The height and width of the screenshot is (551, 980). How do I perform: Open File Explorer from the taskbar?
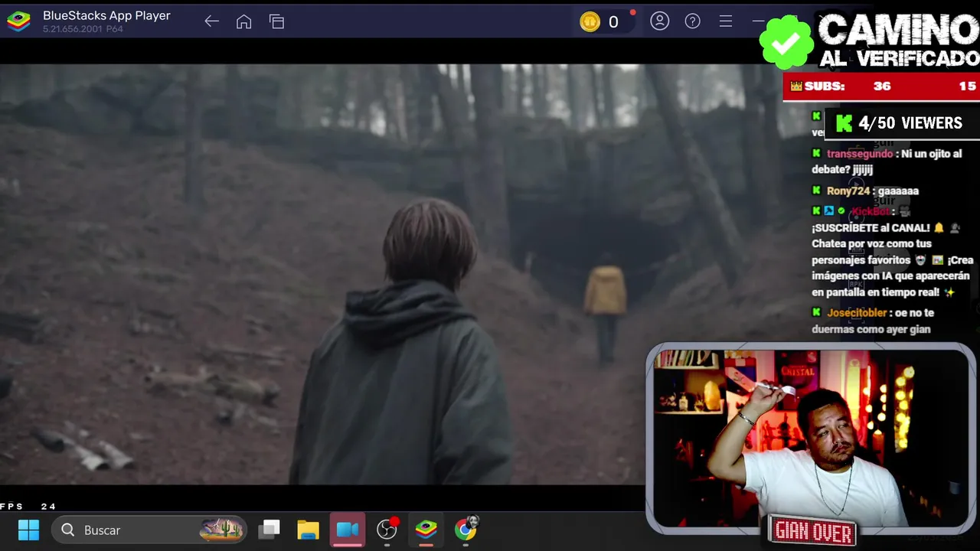[x=308, y=530]
